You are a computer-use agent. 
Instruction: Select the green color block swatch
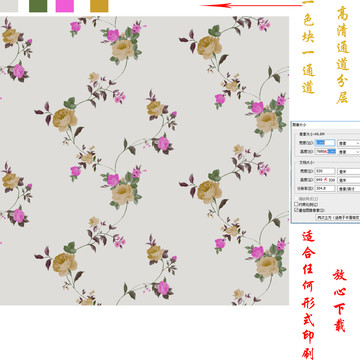coord(38,6)
